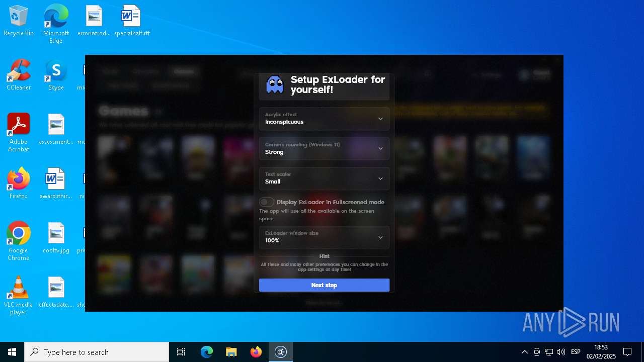The height and width of the screenshot is (362, 644).
Task: Click the taskbar search box
Action: 97,352
